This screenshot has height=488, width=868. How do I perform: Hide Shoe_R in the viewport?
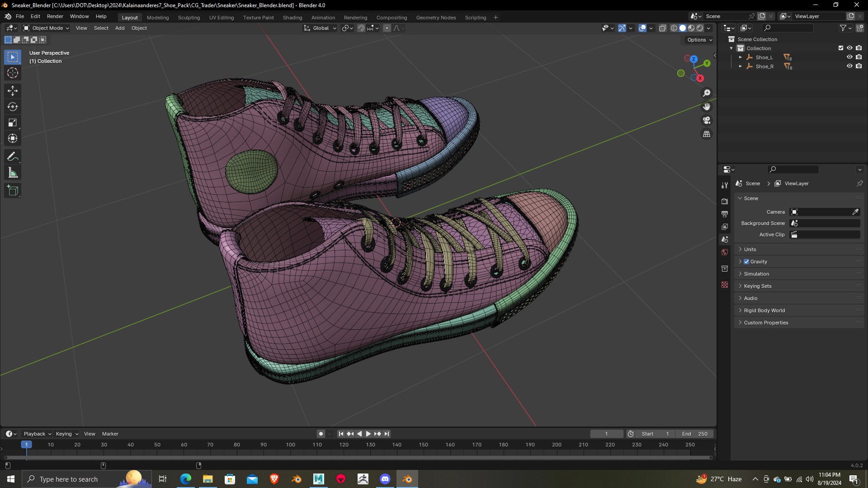(x=849, y=66)
